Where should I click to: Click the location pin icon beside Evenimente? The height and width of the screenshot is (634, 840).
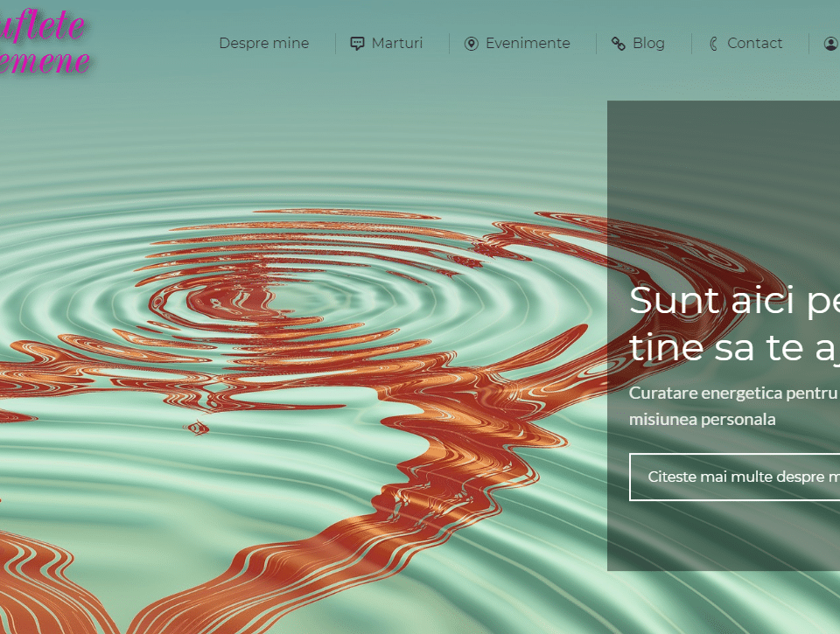(x=471, y=44)
